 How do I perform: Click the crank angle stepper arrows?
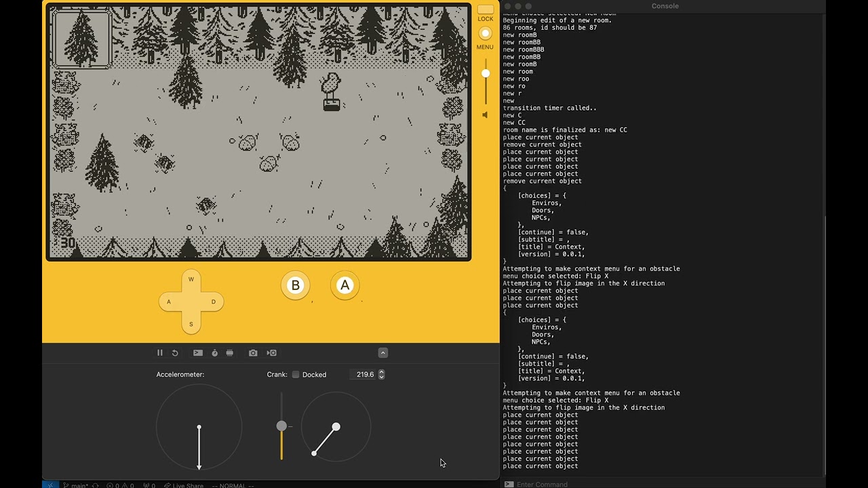(381, 375)
